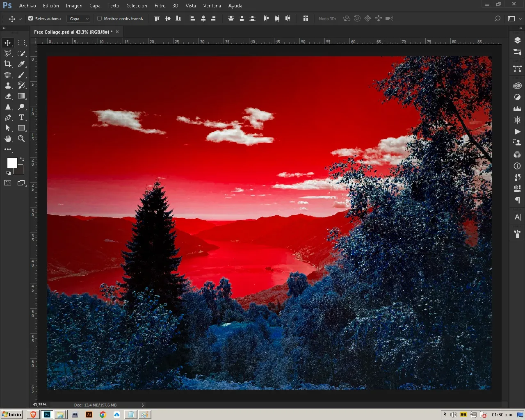The width and height of the screenshot is (525, 420).
Task: Enable Mostrar contr. transf. checkbox
Action: pos(99,18)
